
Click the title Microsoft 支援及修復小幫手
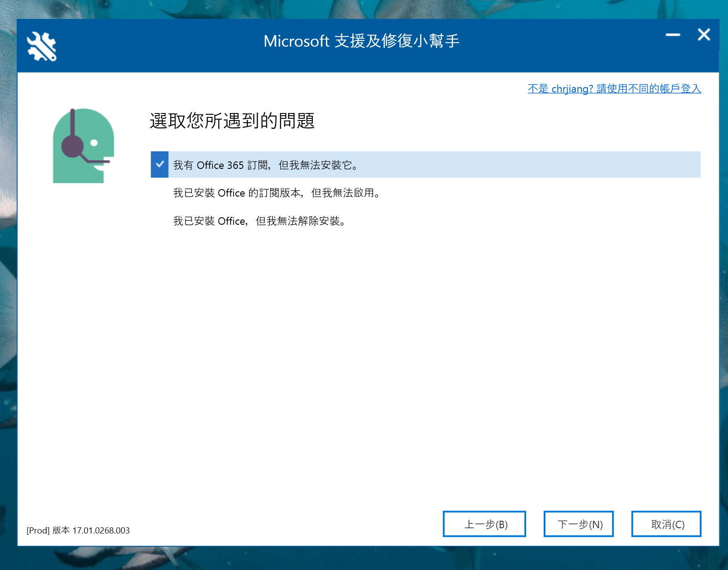coord(362,41)
